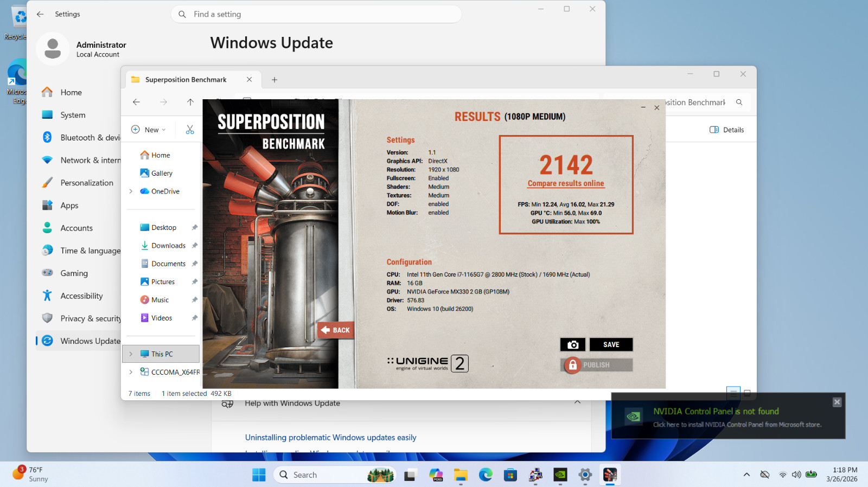Open the Documents quick access folder
868x487 pixels.
pos(168,264)
